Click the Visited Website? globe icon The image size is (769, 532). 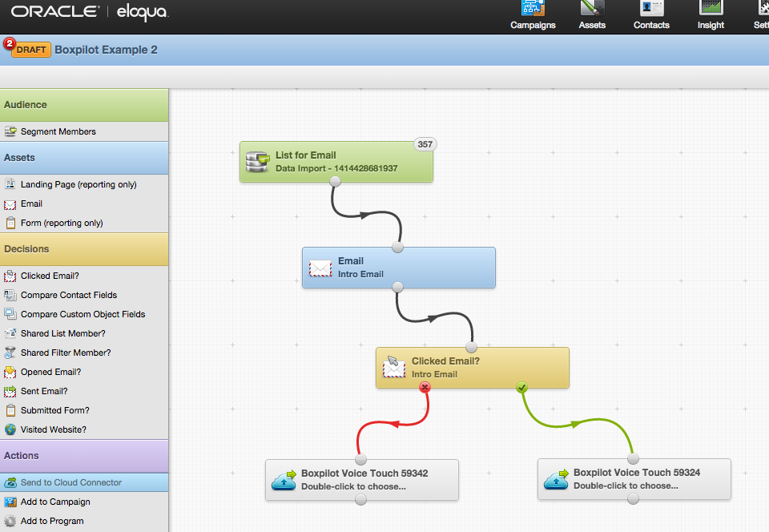click(x=10, y=429)
